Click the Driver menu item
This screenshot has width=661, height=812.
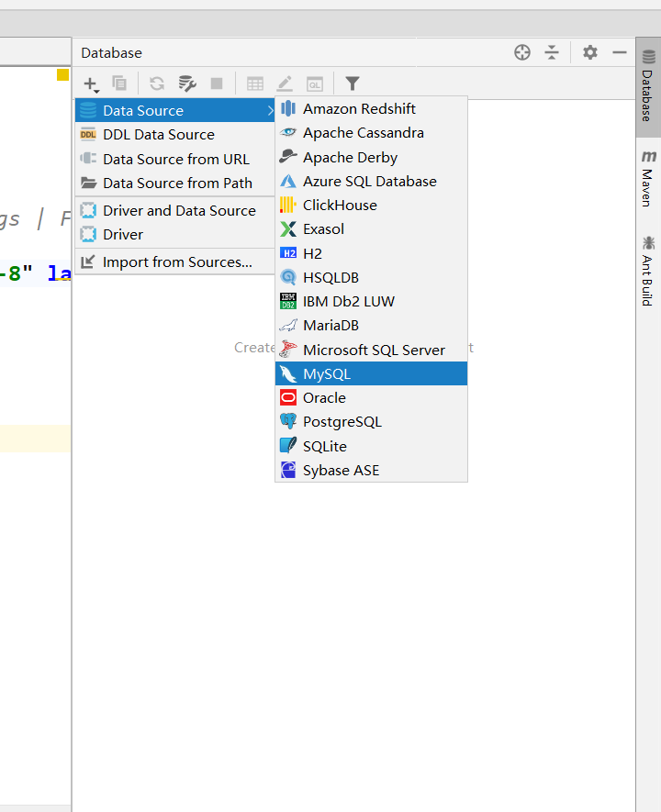tap(175, 234)
